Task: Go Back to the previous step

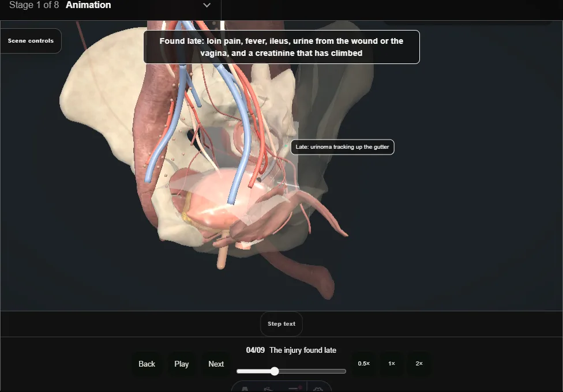Action: click(147, 364)
